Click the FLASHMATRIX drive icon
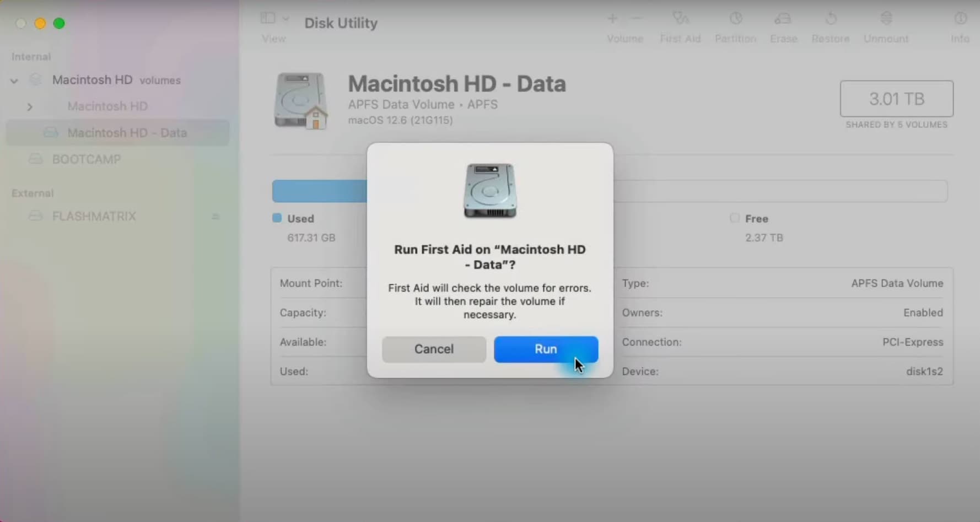 click(x=35, y=216)
